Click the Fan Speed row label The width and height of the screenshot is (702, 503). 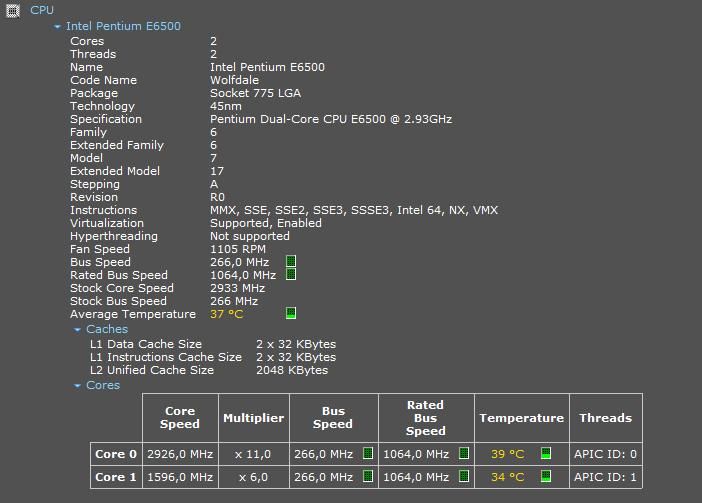click(100, 248)
